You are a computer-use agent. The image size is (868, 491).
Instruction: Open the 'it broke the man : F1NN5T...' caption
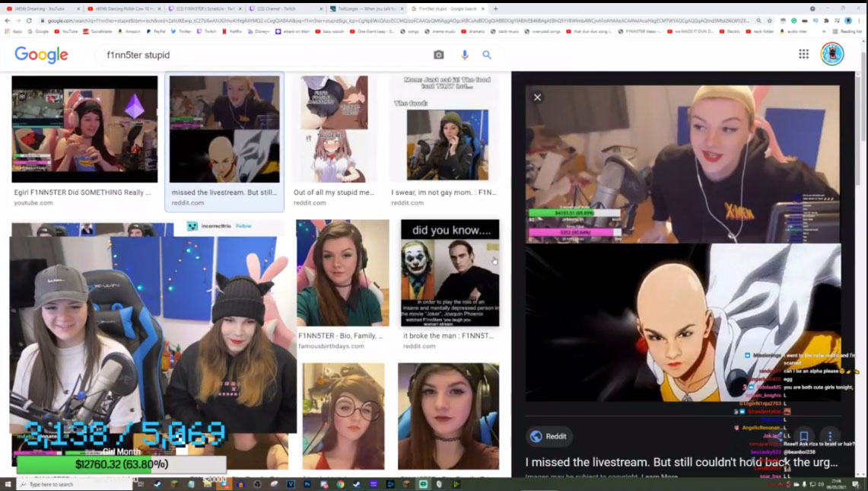(x=448, y=336)
